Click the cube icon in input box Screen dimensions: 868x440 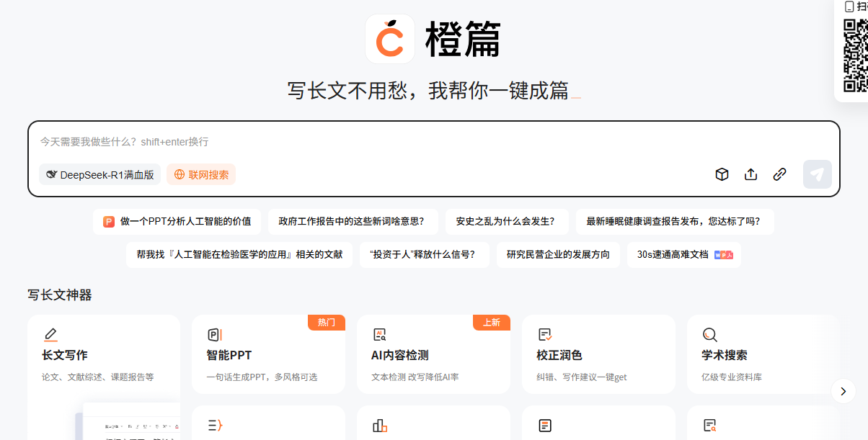tap(722, 174)
